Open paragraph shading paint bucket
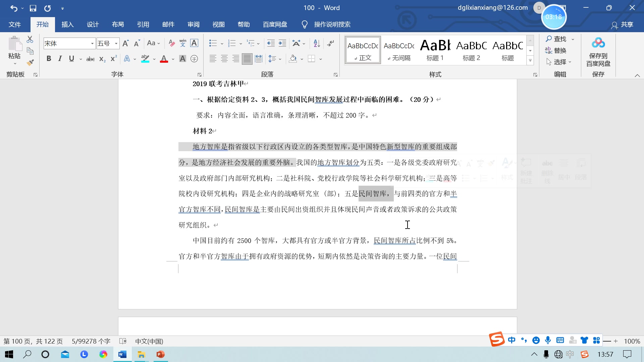644x362 pixels. pos(293,59)
